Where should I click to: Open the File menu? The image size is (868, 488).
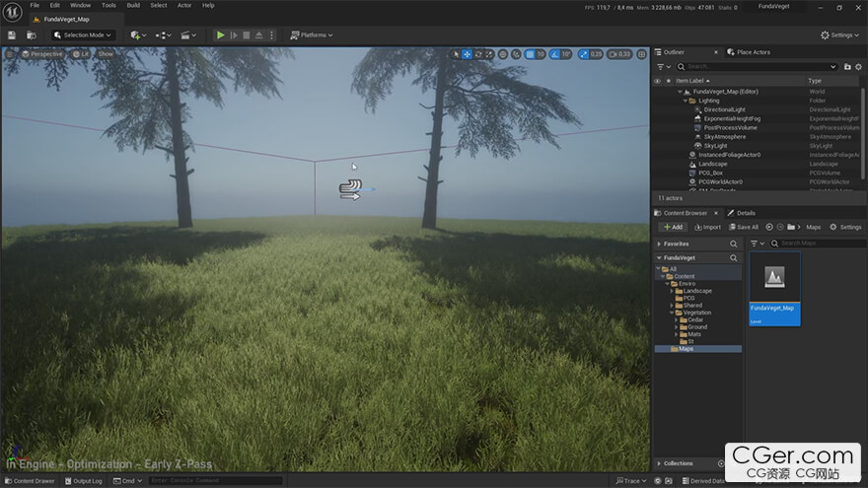click(x=35, y=5)
